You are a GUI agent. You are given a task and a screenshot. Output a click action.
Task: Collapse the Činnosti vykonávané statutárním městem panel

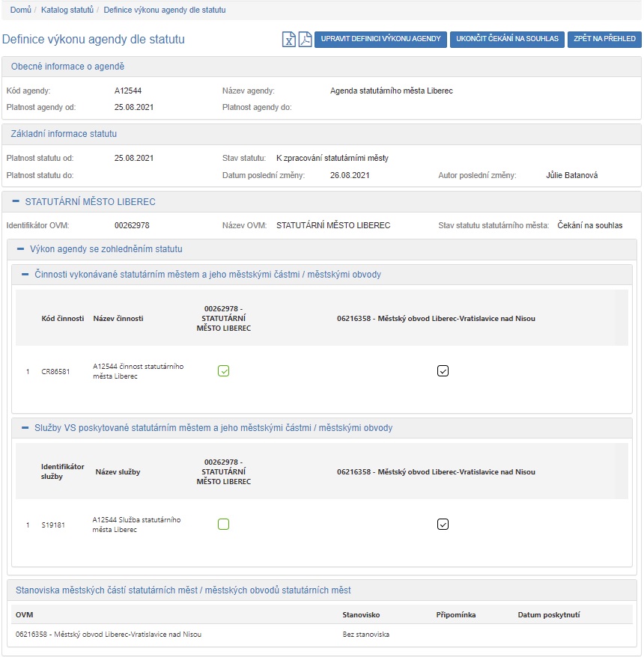[x=25, y=275]
